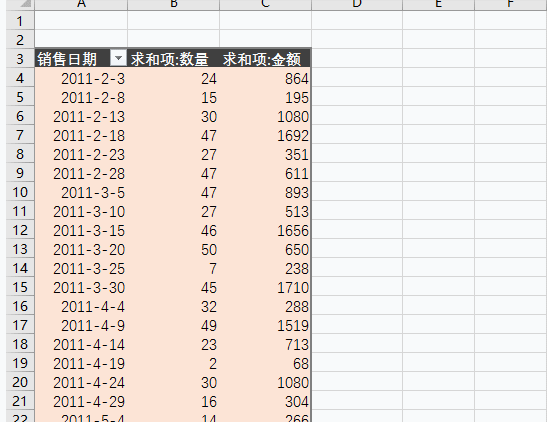Select the empty cell D3

[357, 59]
